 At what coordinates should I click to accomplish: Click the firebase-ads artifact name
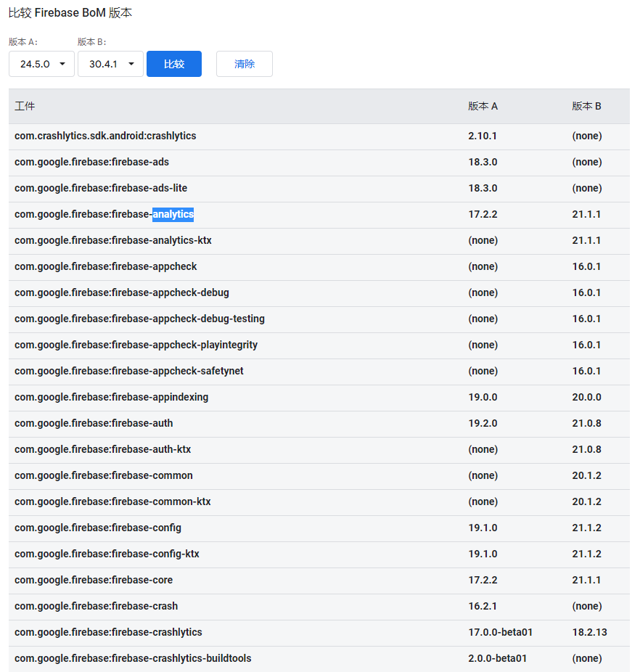[91, 162]
